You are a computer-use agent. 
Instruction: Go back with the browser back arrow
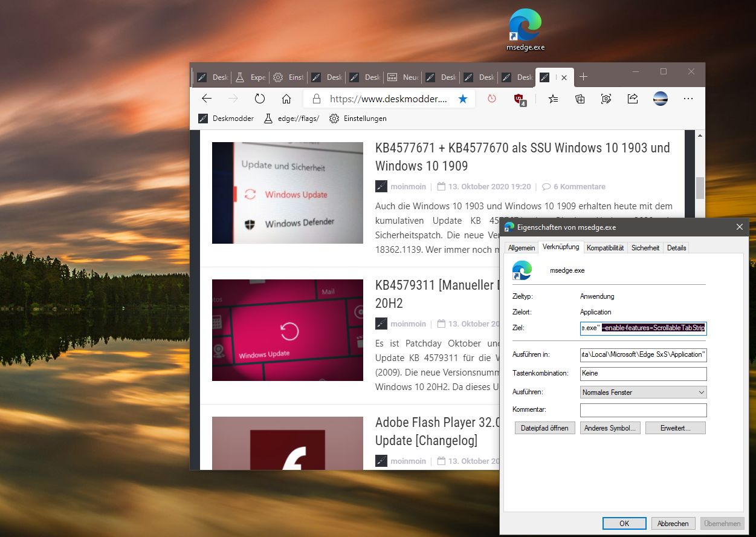(207, 99)
